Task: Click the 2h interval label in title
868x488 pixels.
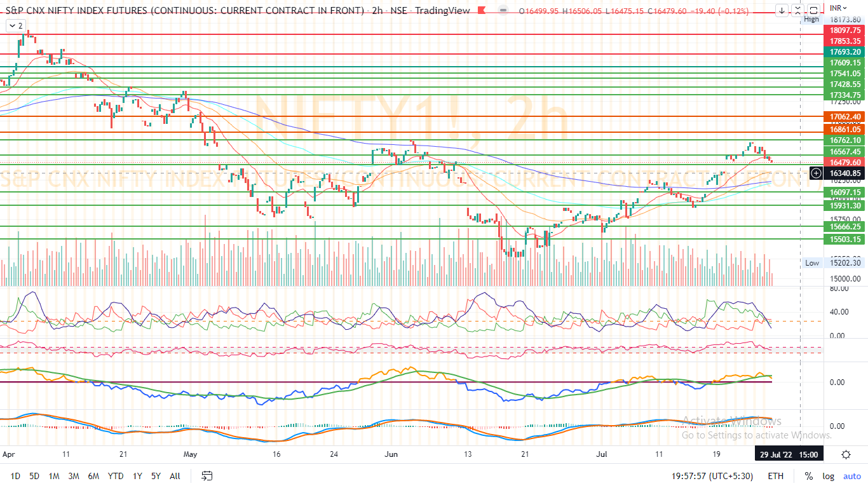Action: pos(379,11)
